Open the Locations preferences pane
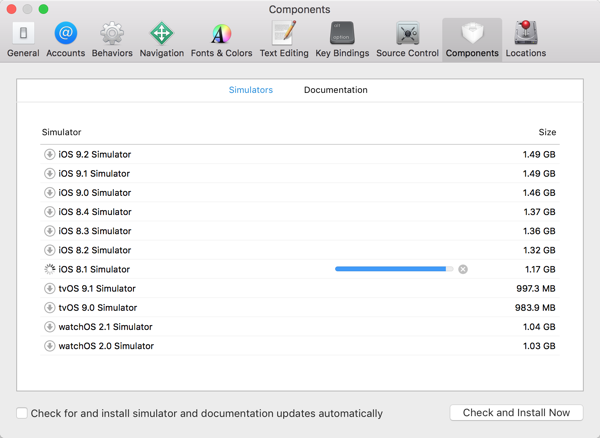This screenshot has width=600, height=438. 526,40
